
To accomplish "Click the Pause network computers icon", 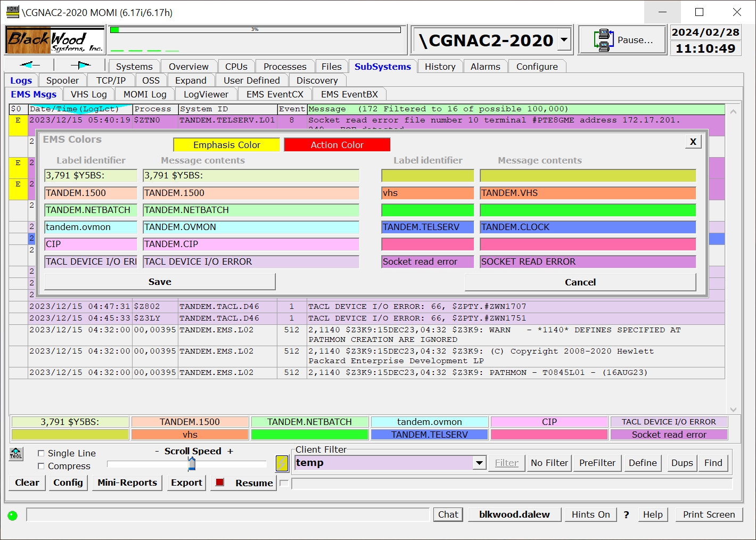I will (603, 40).
